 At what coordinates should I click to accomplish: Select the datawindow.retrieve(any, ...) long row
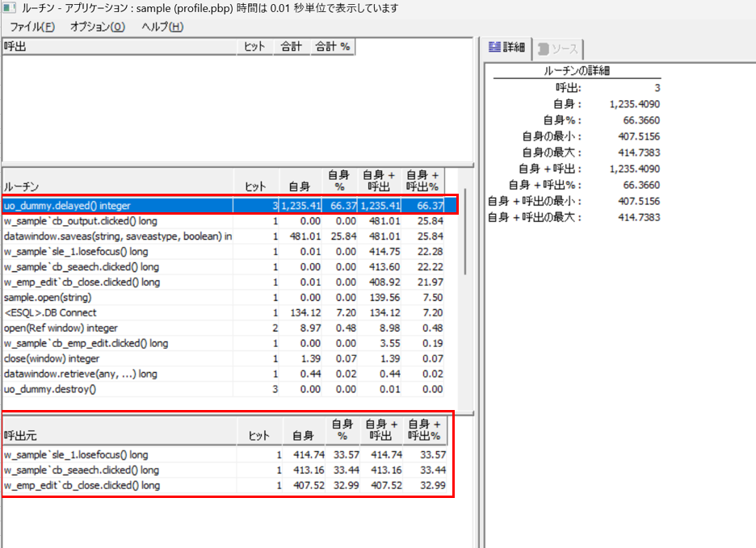click(x=81, y=374)
